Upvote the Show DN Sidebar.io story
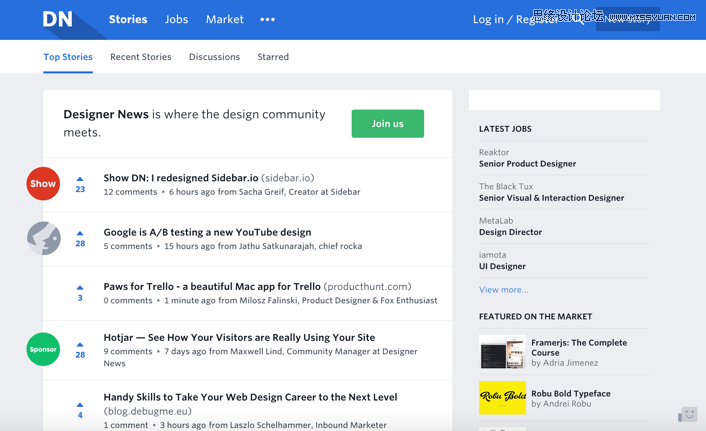This screenshot has height=431, width=706. 80,179
